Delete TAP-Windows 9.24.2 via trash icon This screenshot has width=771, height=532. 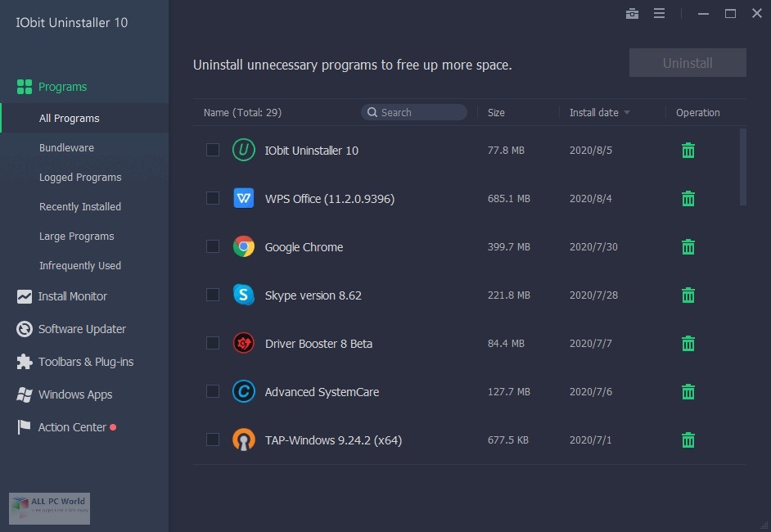point(688,440)
